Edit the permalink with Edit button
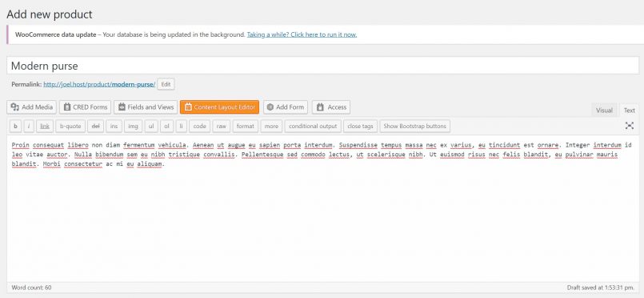This screenshot has width=644, height=298. coord(166,84)
